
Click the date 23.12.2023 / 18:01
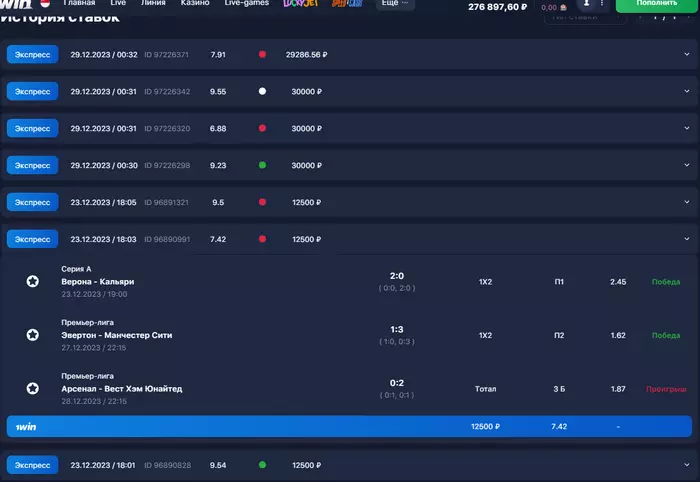(103, 465)
